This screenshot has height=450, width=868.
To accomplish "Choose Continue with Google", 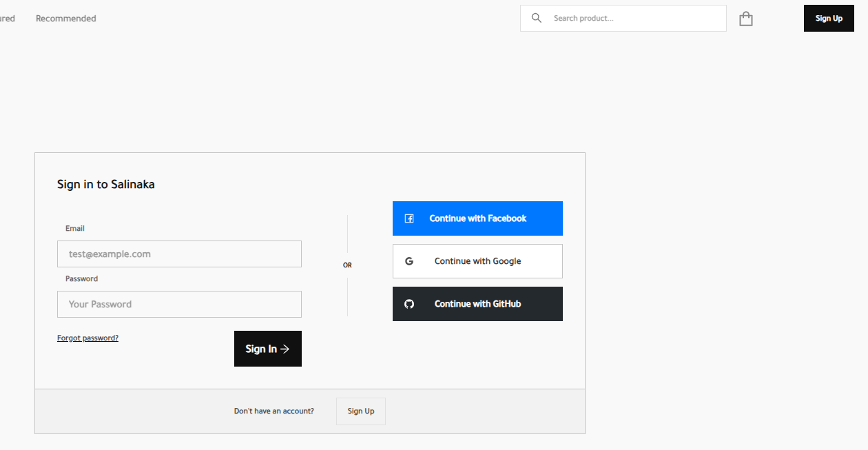I will [477, 261].
